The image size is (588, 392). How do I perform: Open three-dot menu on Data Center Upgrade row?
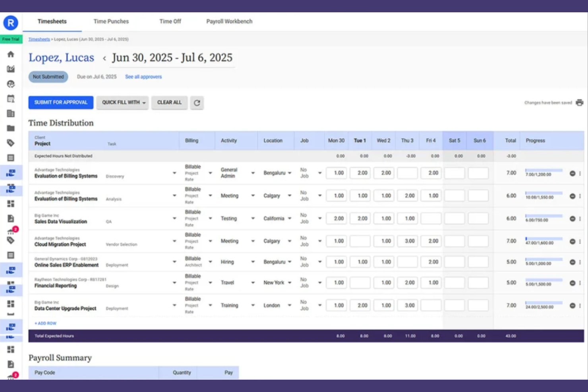tap(580, 305)
